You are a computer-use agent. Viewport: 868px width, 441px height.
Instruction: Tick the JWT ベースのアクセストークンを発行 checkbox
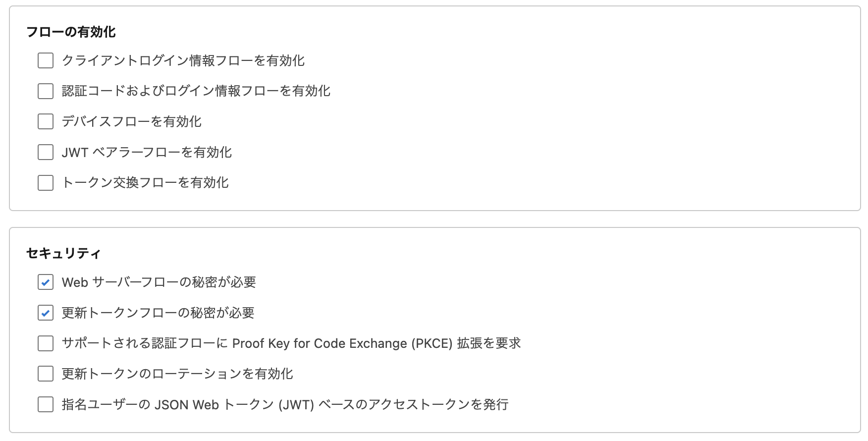coord(46,405)
